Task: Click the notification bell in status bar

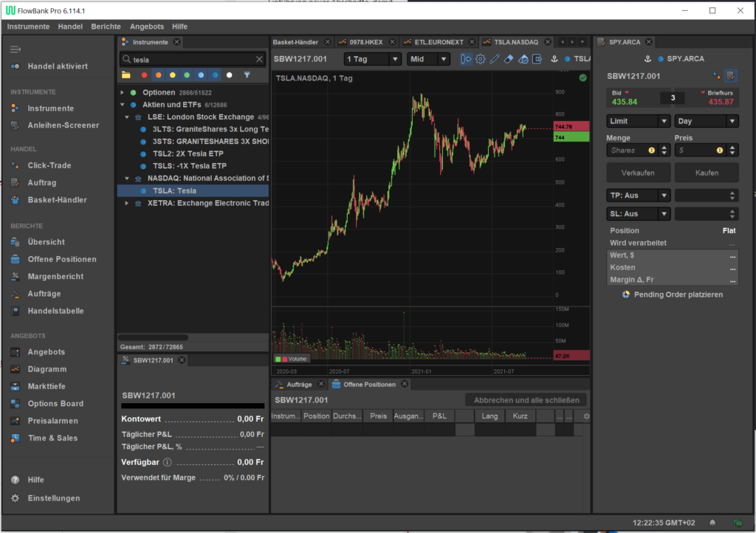Action: coord(712,523)
